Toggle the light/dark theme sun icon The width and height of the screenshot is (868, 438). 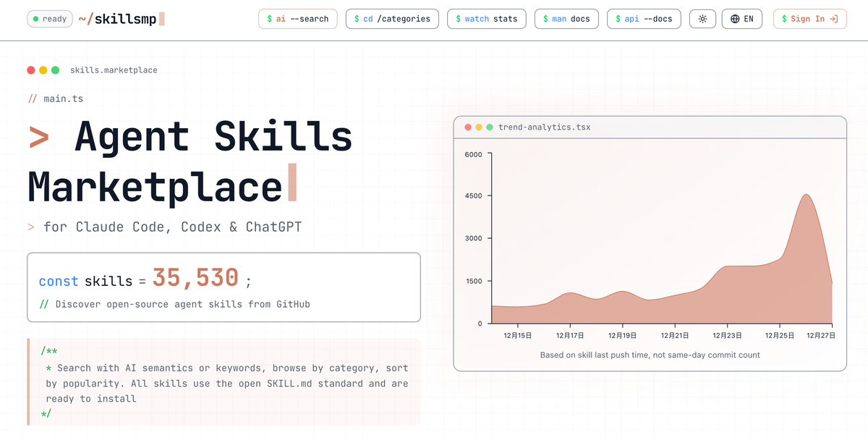tap(702, 19)
